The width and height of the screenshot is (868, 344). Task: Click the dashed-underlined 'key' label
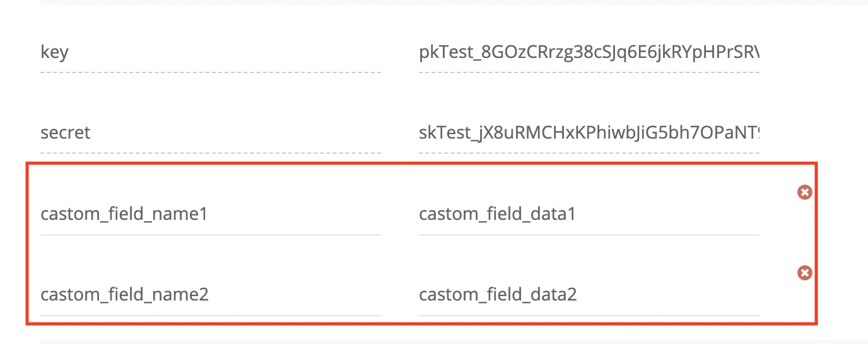(54, 52)
